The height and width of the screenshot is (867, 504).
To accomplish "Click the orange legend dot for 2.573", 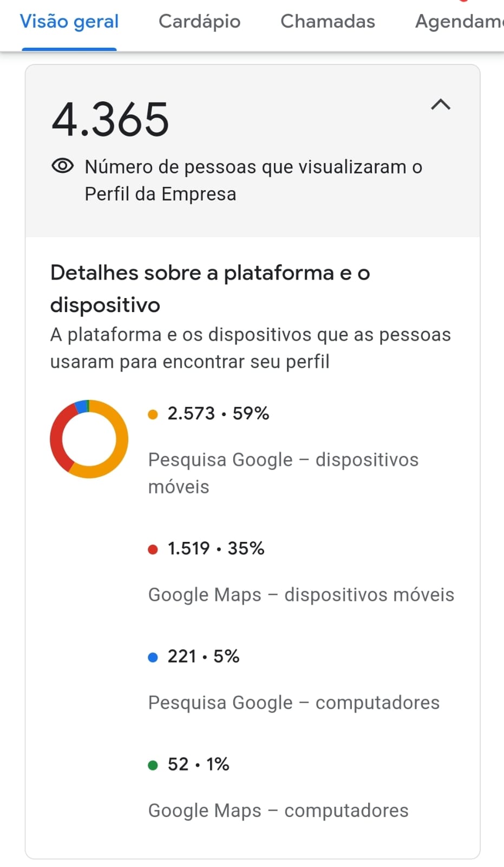I will click(x=153, y=415).
